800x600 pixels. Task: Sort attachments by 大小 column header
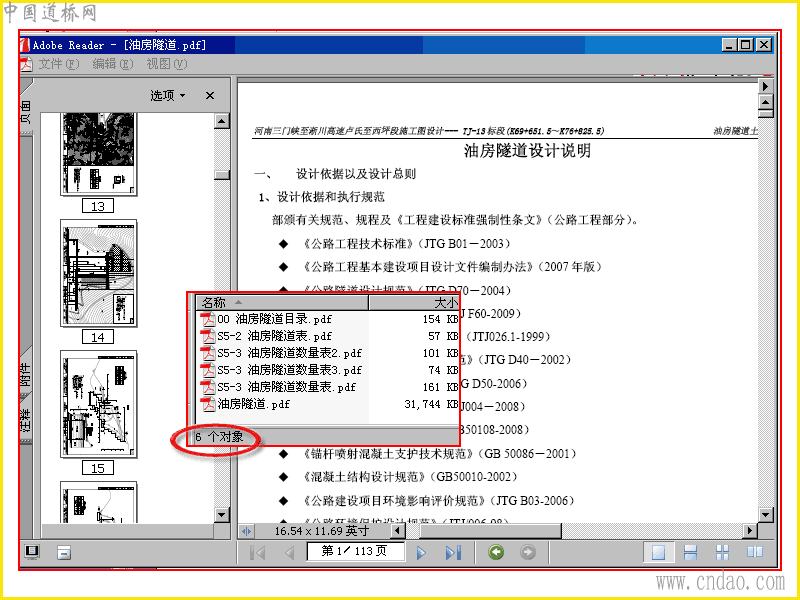pyautogui.click(x=414, y=303)
